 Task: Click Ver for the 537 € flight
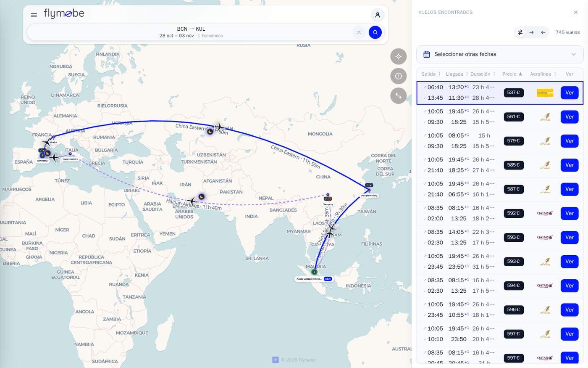tap(570, 93)
